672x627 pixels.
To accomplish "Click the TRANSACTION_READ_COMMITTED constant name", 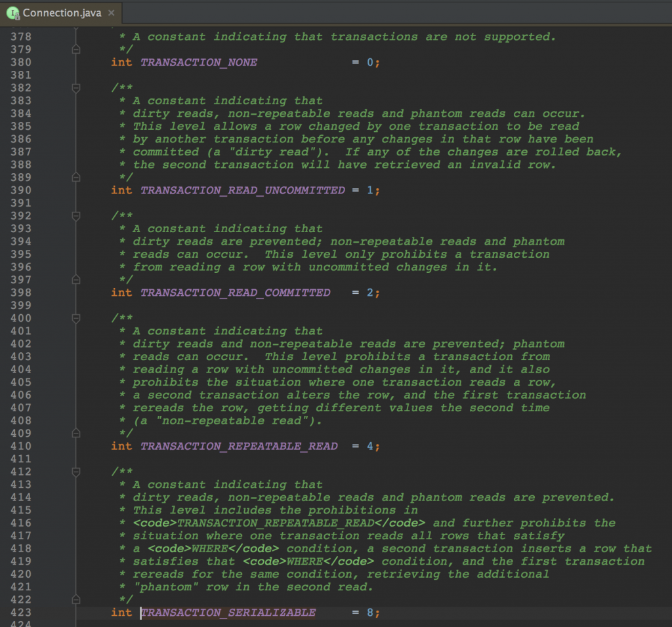I will click(x=236, y=293).
